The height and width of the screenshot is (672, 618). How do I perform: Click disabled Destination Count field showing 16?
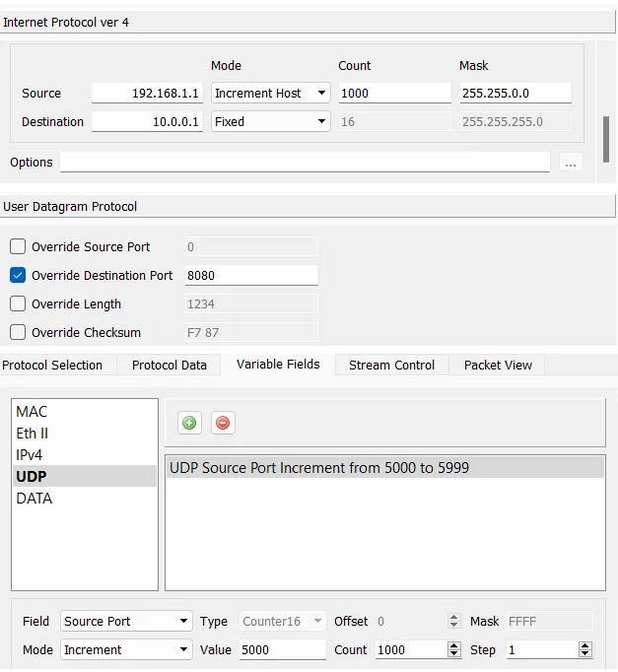pyautogui.click(x=394, y=122)
